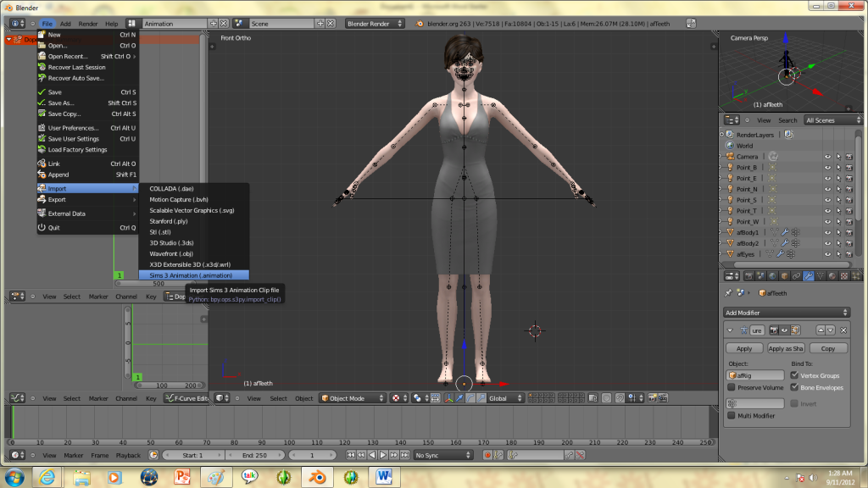Open User Preferences... from File menu
Viewport: 868px width, 488px height.
click(87, 128)
